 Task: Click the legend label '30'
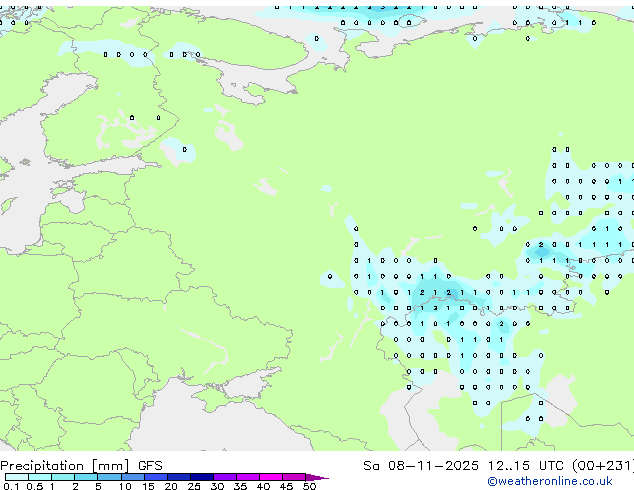[x=217, y=486]
